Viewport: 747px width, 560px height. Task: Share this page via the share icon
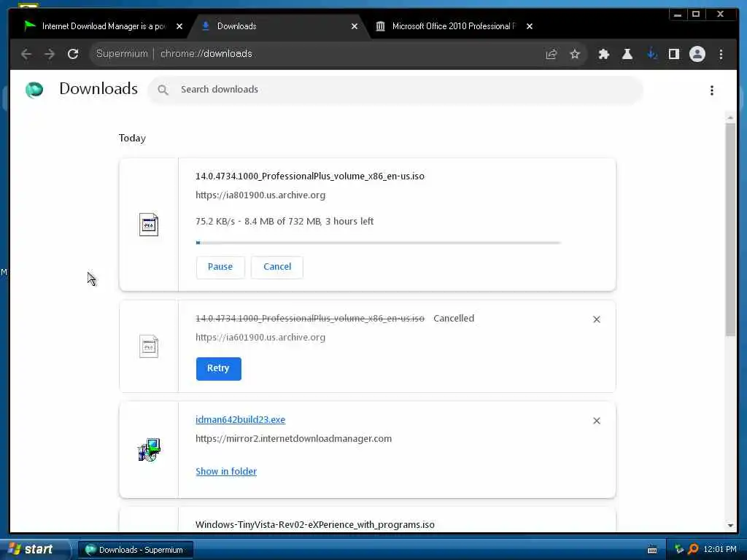(551, 54)
